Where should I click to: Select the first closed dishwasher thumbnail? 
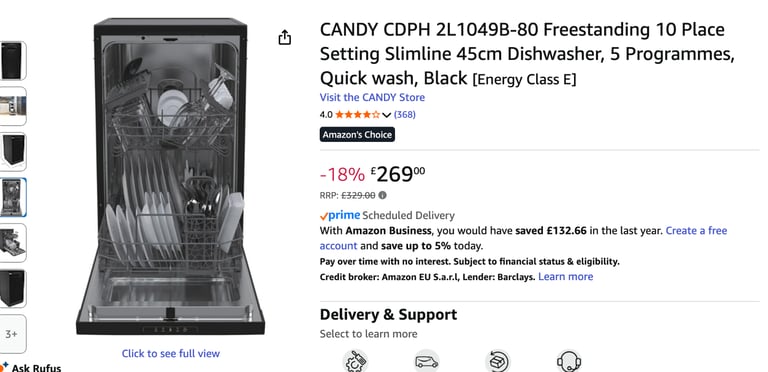[x=12, y=61]
